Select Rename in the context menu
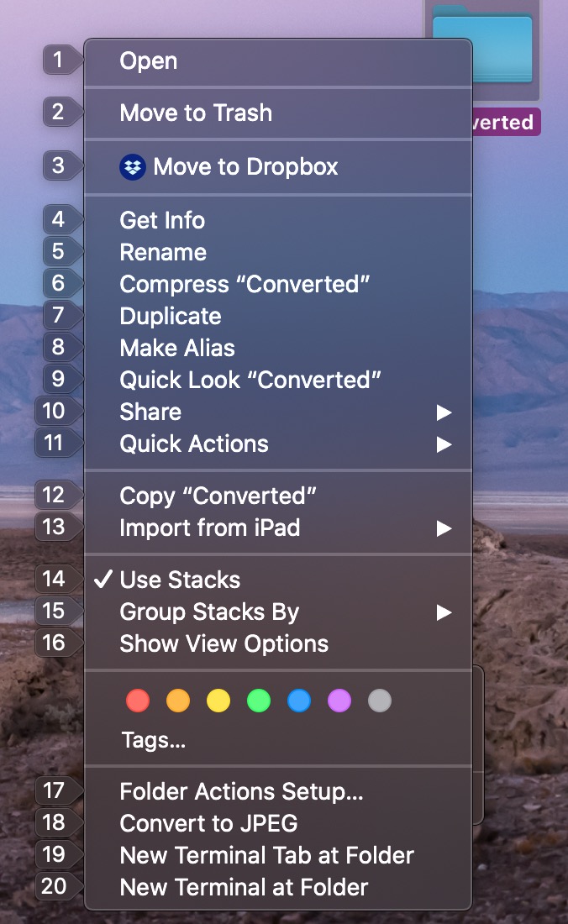This screenshot has height=924, width=568. tap(163, 252)
